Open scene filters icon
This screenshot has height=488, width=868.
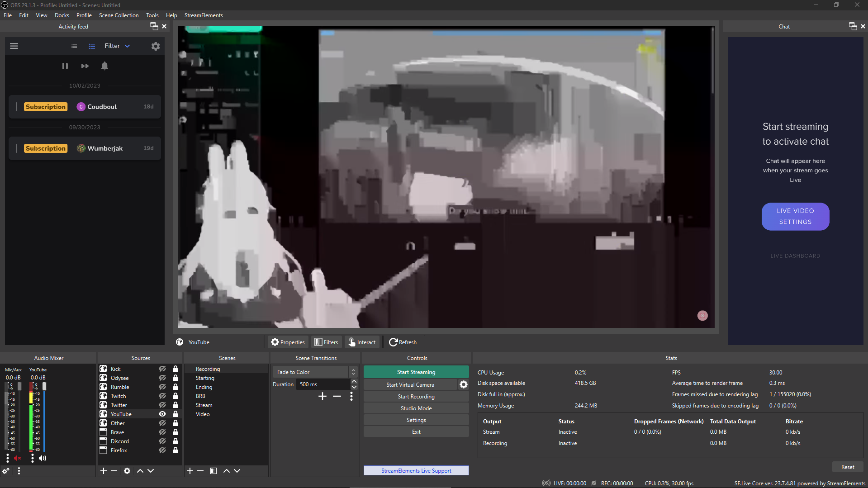point(213,471)
